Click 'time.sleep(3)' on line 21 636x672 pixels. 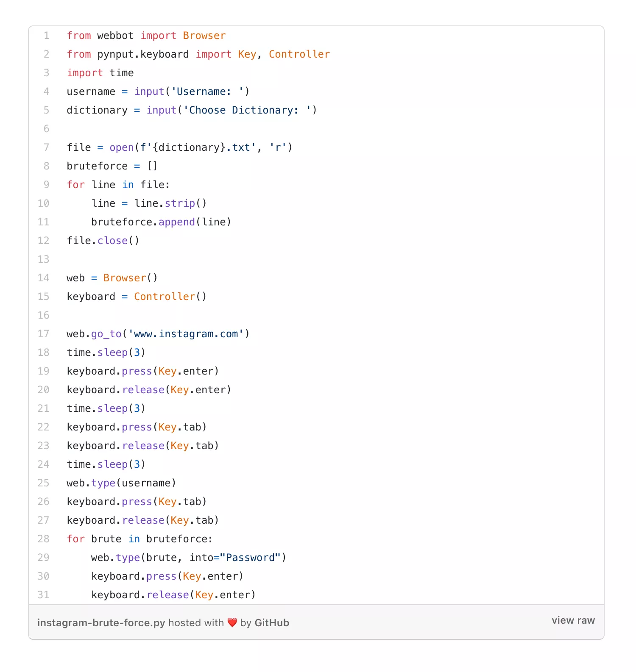[106, 408]
